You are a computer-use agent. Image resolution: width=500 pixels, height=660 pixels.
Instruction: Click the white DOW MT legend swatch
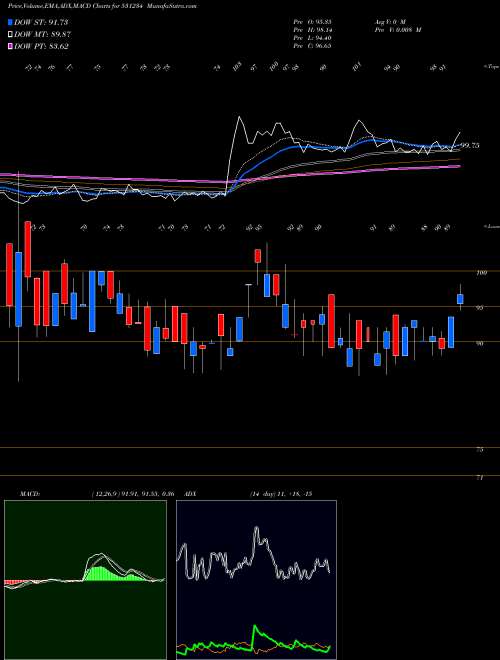10,35
